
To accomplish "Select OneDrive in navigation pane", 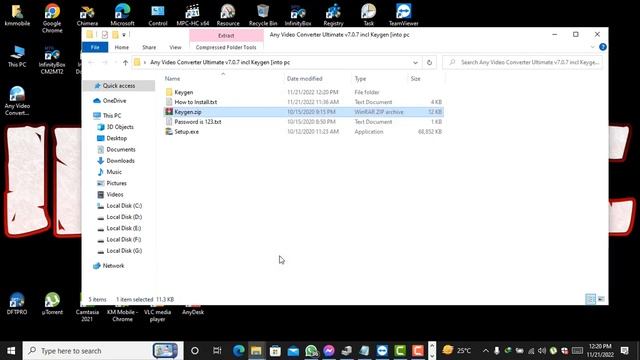I will tap(114, 100).
